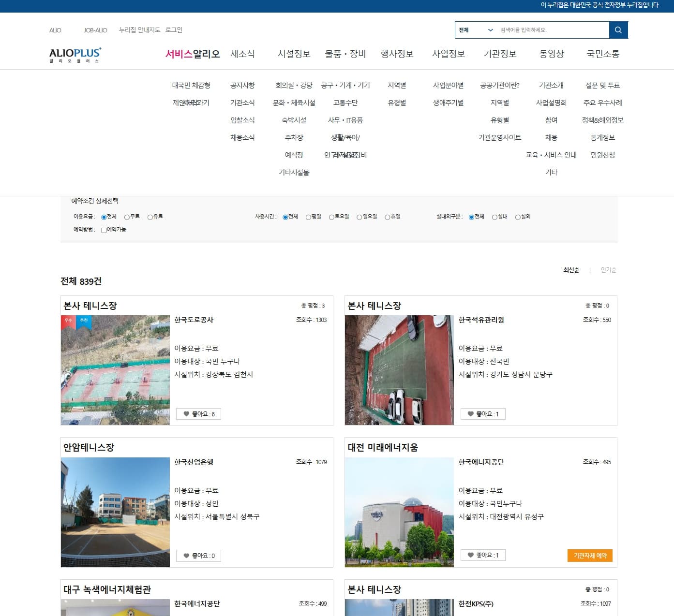Enable the 예약가능 checkbox

104,230
